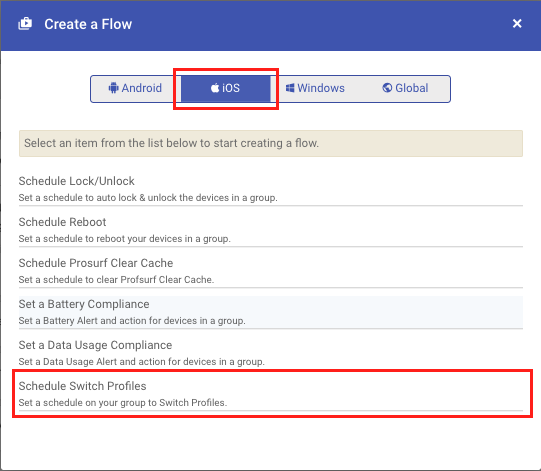Click the Windows logo icon

click(x=290, y=88)
